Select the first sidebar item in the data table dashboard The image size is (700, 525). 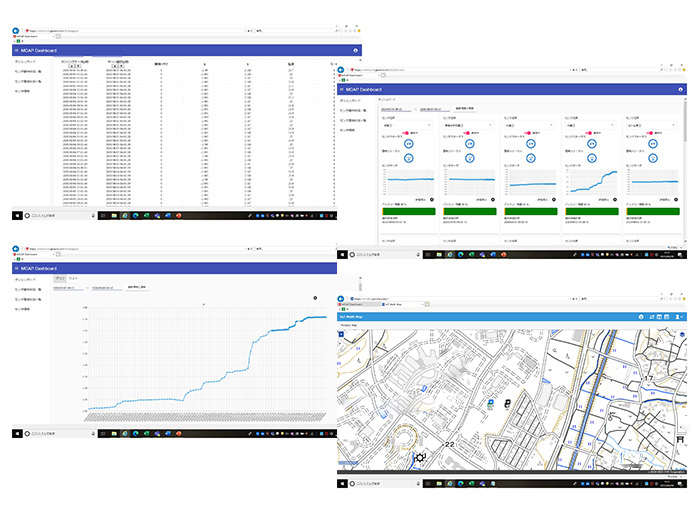25,62
